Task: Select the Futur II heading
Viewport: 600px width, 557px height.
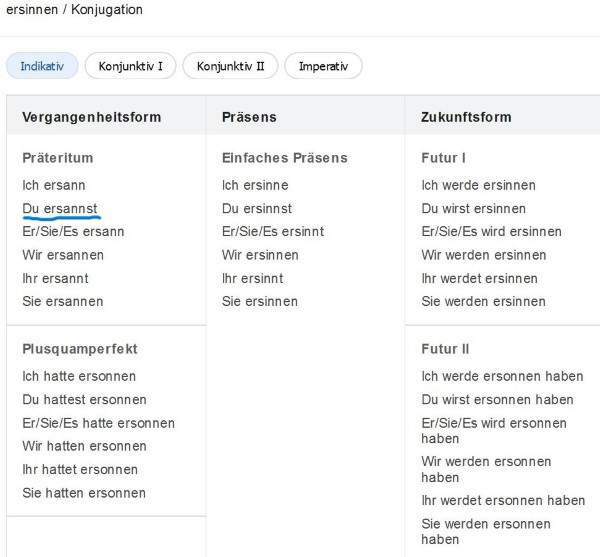Action: click(445, 349)
